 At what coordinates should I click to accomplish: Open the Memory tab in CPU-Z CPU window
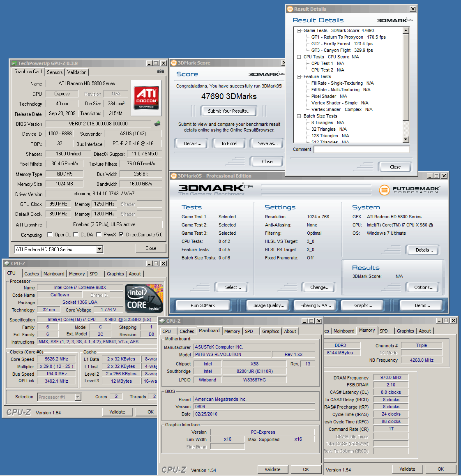pos(77,273)
